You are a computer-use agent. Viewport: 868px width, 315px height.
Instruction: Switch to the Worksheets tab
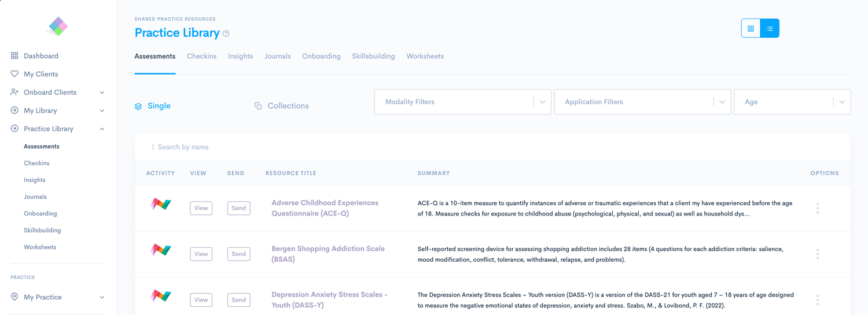tap(425, 56)
